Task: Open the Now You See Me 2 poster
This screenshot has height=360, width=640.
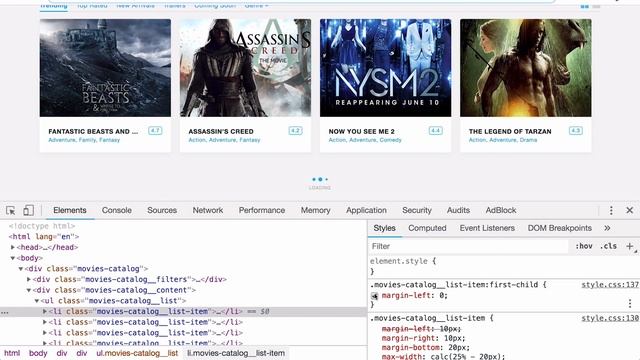Action: coord(385,68)
